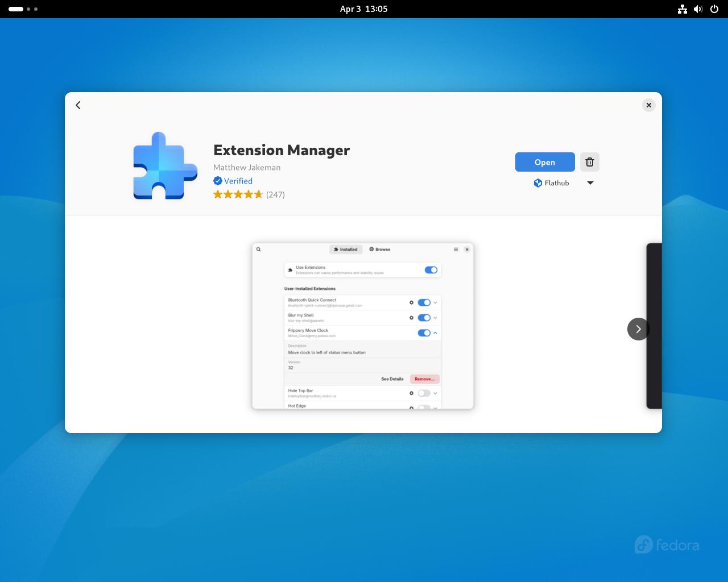Click the Extension Manager title

(x=282, y=150)
